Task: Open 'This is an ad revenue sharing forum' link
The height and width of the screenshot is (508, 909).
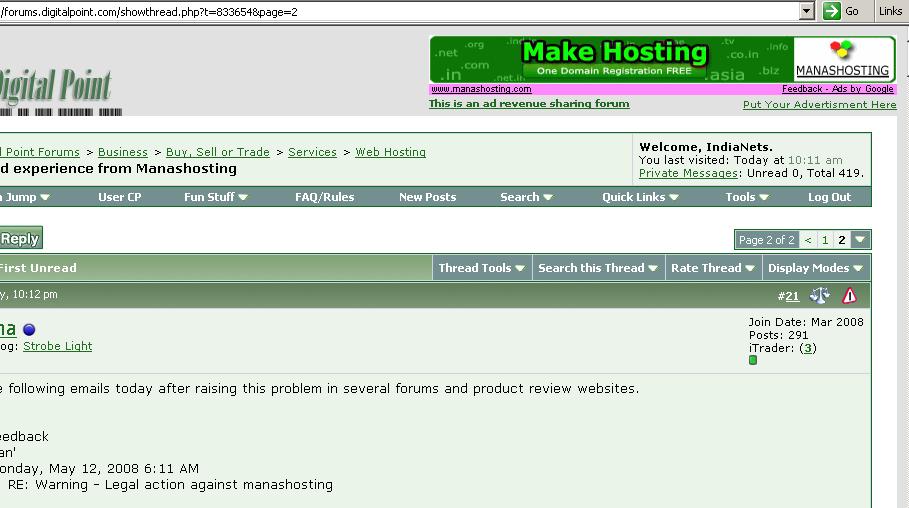Action: 529,104
